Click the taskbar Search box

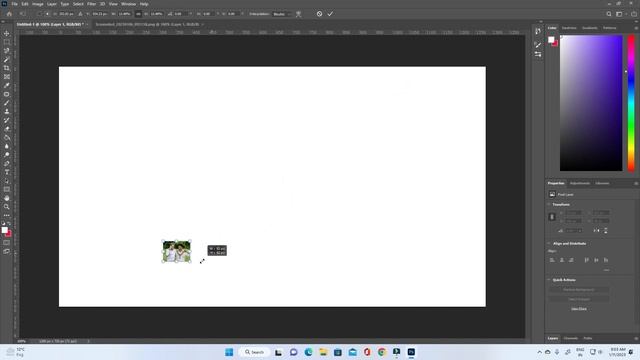click(254, 352)
